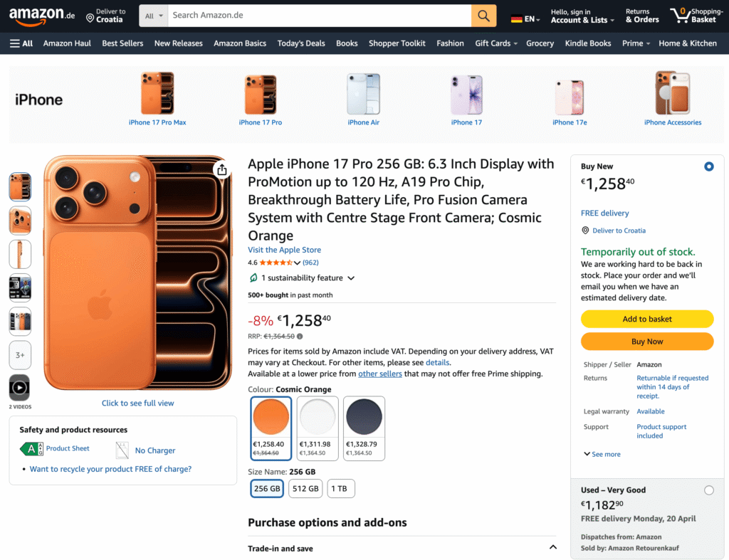Open the energy efficiency A label
729x560 pixels.
click(x=30, y=448)
